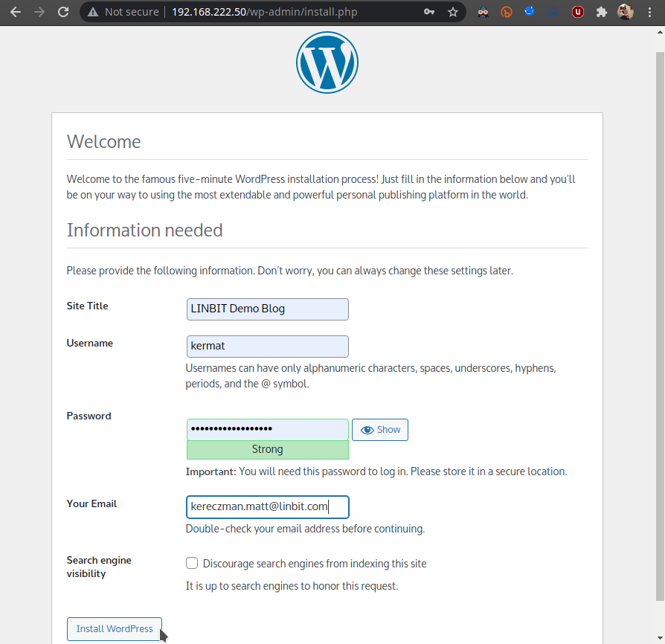Viewport: 665px width, 644px height.
Task: Click the Strong password strength indicator
Action: tap(268, 450)
